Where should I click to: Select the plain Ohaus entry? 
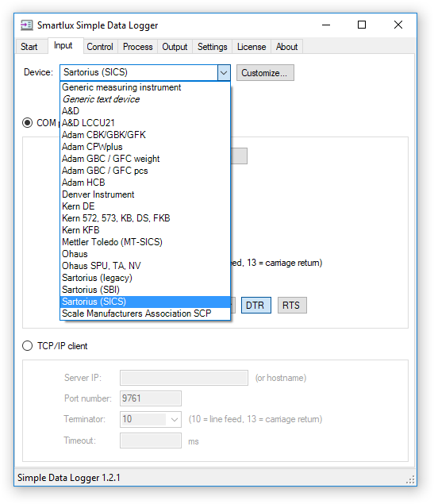[x=145, y=254]
